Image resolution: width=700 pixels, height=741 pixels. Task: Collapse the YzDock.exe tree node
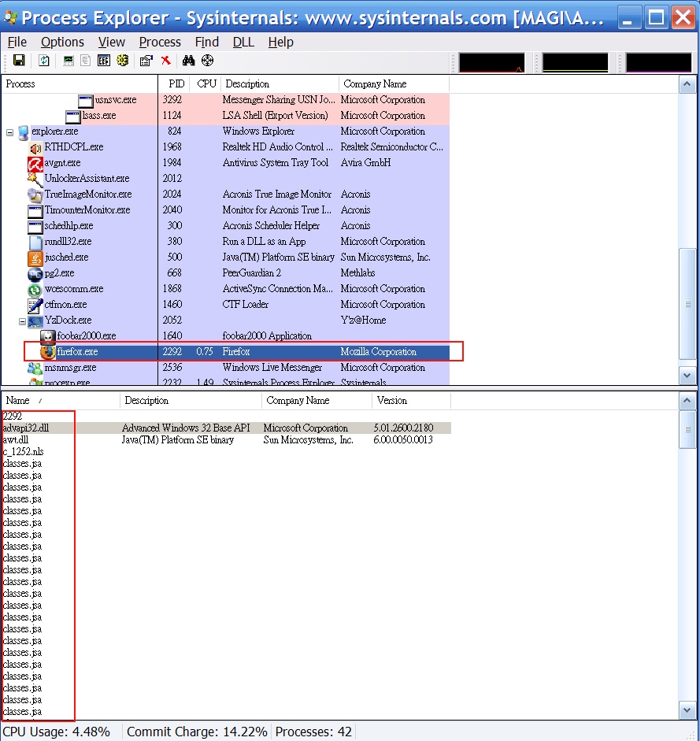tap(22, 321)
